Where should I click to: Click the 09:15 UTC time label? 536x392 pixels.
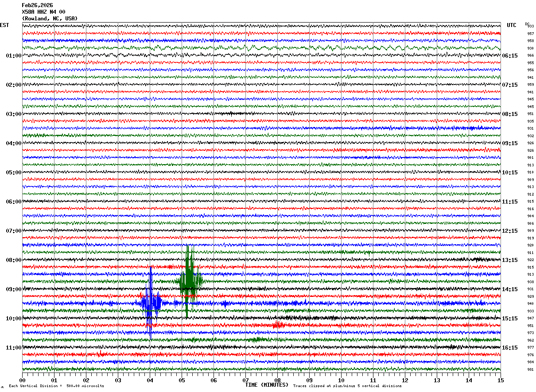pos(510,143)
